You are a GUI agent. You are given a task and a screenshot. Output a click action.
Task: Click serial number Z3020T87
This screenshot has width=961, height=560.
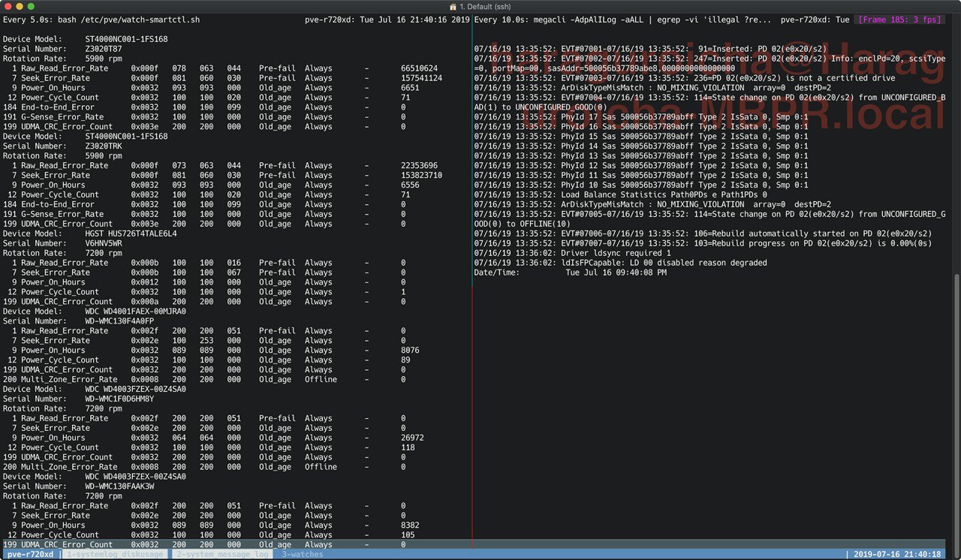(104, 49)
